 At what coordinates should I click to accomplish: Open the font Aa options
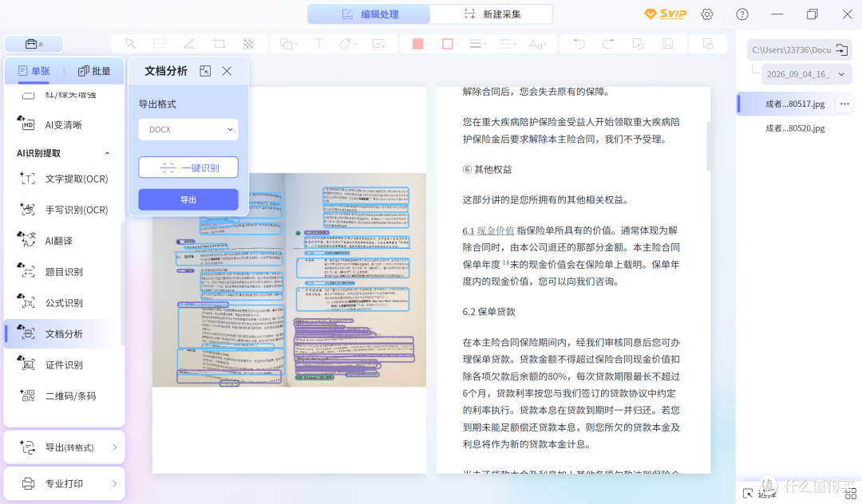pos(537,44)
